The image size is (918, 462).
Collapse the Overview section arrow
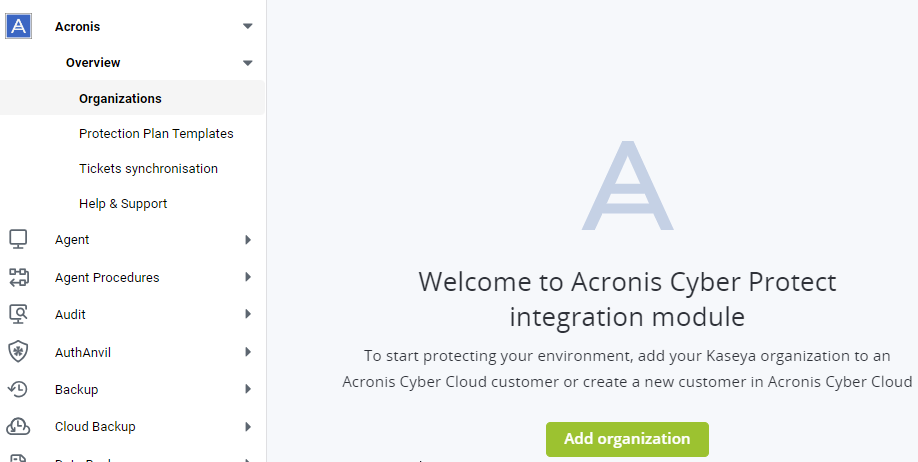(248, 63)
